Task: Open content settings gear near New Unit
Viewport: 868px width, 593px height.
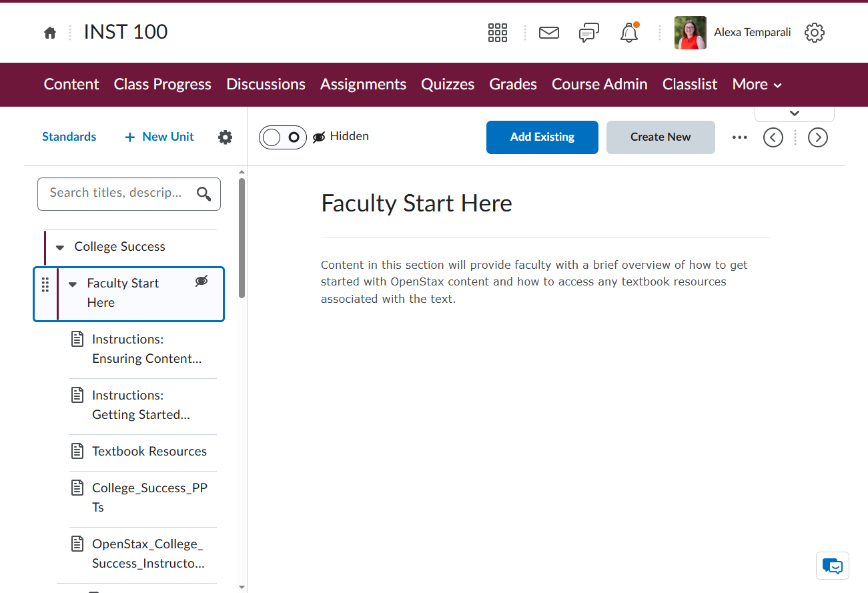Action: click(226, 137)
